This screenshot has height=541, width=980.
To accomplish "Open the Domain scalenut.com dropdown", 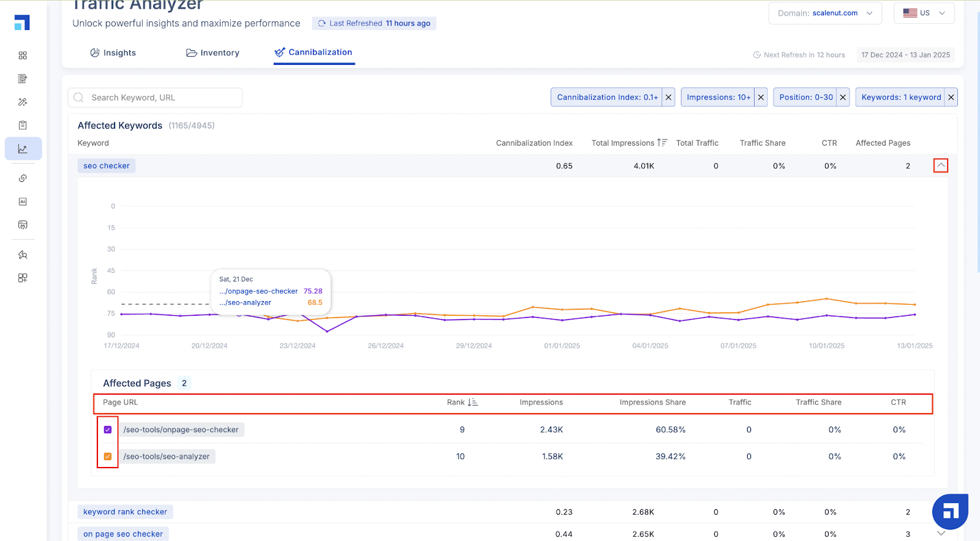I will tap(825, 13).
